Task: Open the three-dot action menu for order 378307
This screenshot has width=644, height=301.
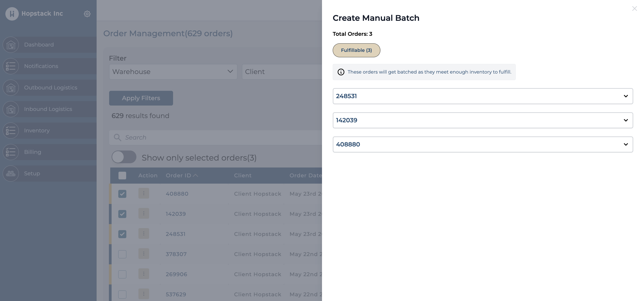Action: click(144, 254)
